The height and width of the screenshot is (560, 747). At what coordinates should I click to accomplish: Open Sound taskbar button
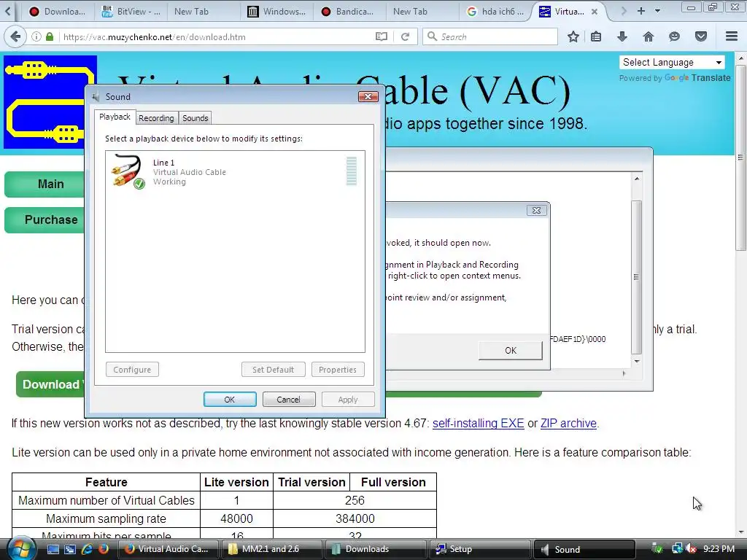click(x=584, y=549)
